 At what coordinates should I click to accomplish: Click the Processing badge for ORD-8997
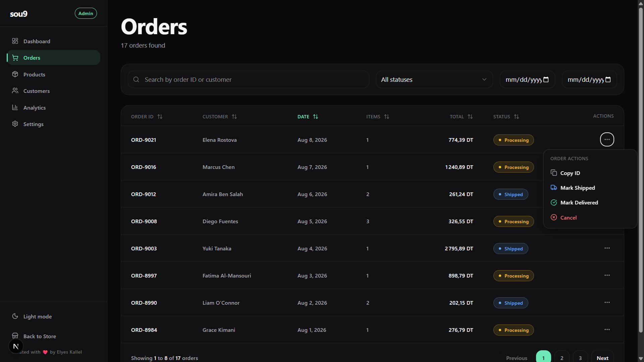point(514,276)
